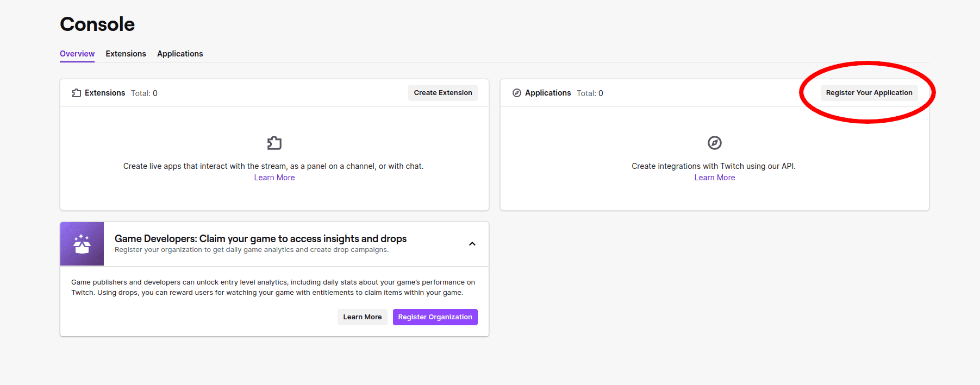Click the Console page heading
This screenshot has width=980, height=385.
click(x=97, y=24)
